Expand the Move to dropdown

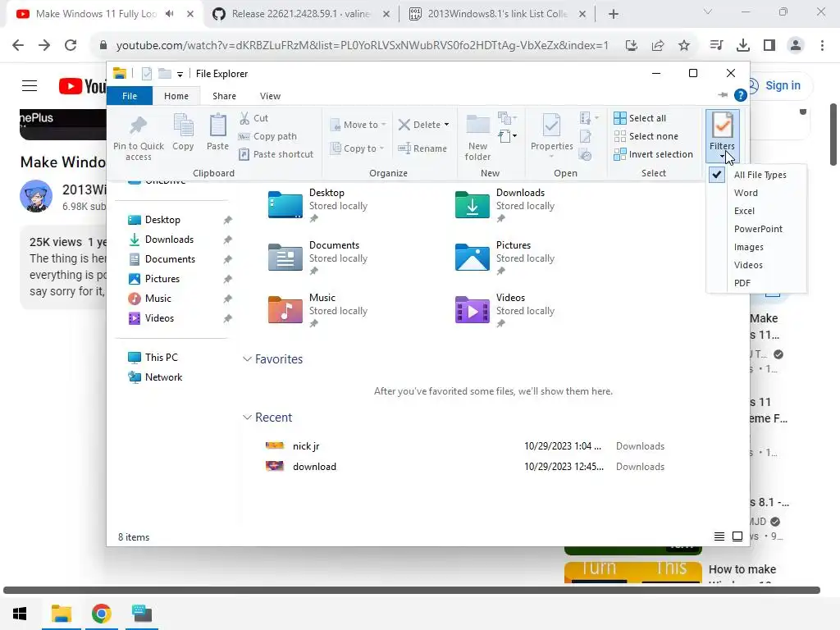tap(358, 125)
